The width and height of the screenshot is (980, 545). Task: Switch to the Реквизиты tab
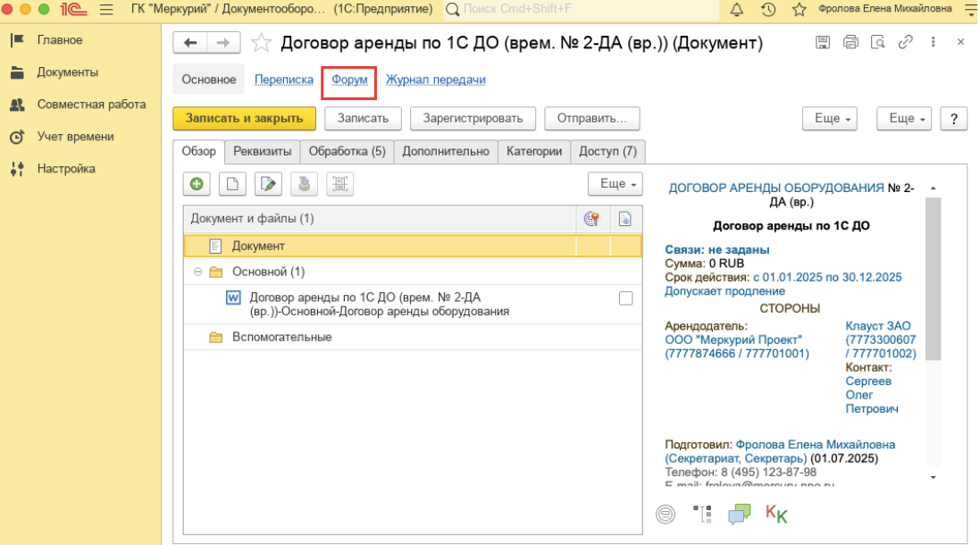262,151
